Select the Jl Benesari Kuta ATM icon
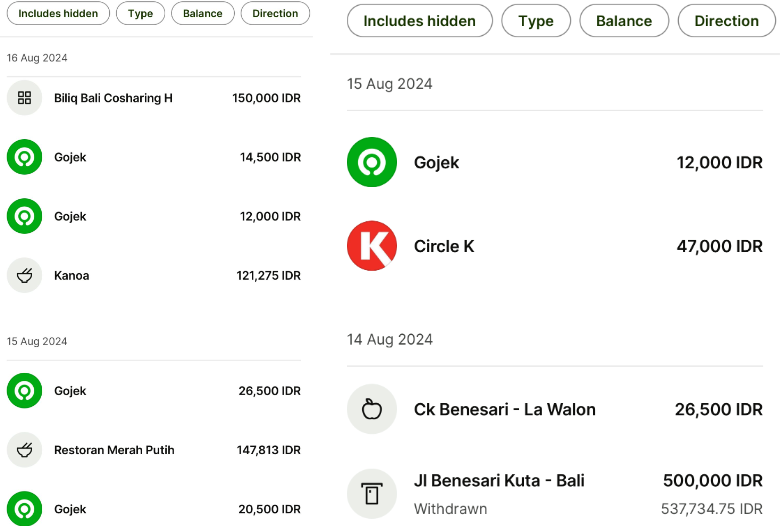Screen dimensions: 781x526 (x=372, y=494)
